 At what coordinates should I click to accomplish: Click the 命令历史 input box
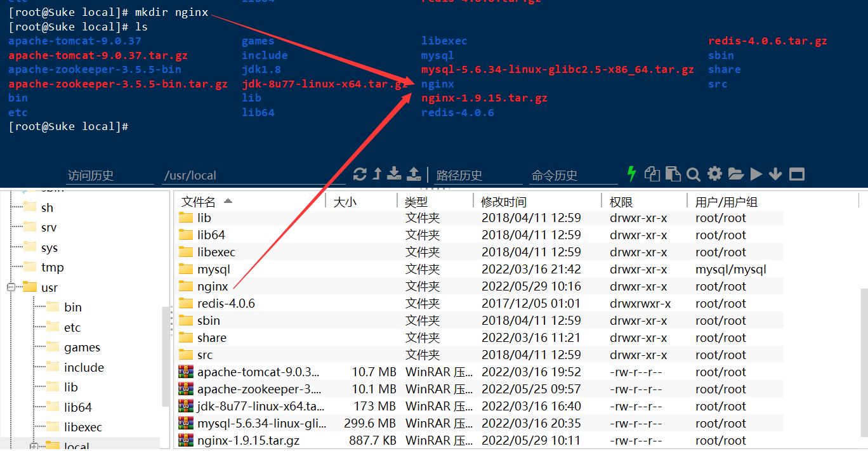(570, 175)
